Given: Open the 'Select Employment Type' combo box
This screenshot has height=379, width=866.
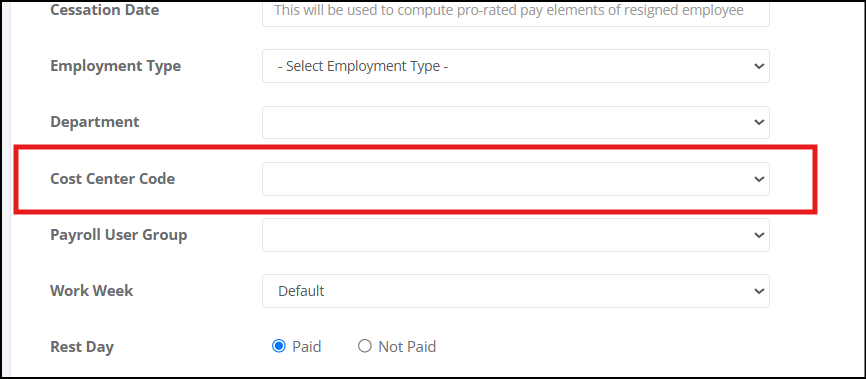Looking at the screenshot, I should pos(516,66).
